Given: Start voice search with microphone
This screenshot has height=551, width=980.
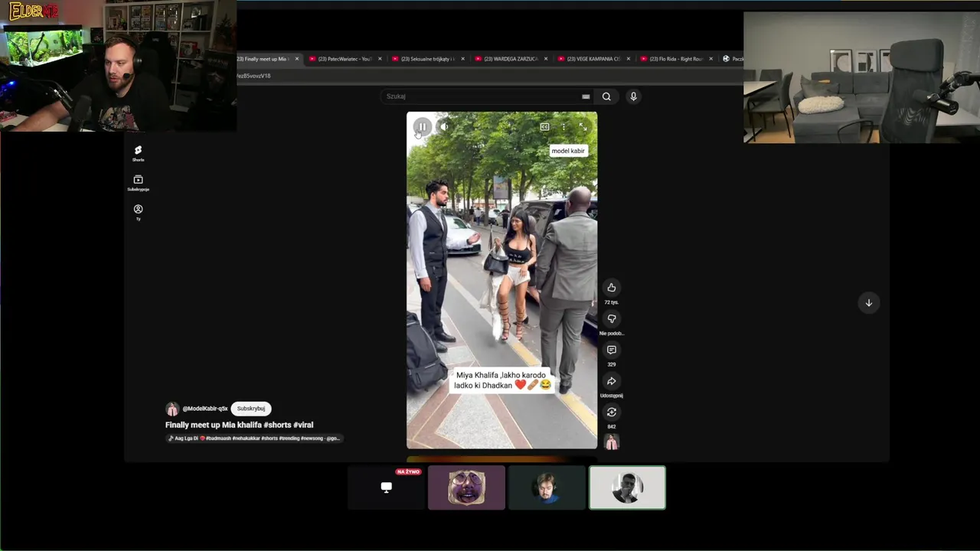Looking at the screenshot, I should tap(633, 96).
